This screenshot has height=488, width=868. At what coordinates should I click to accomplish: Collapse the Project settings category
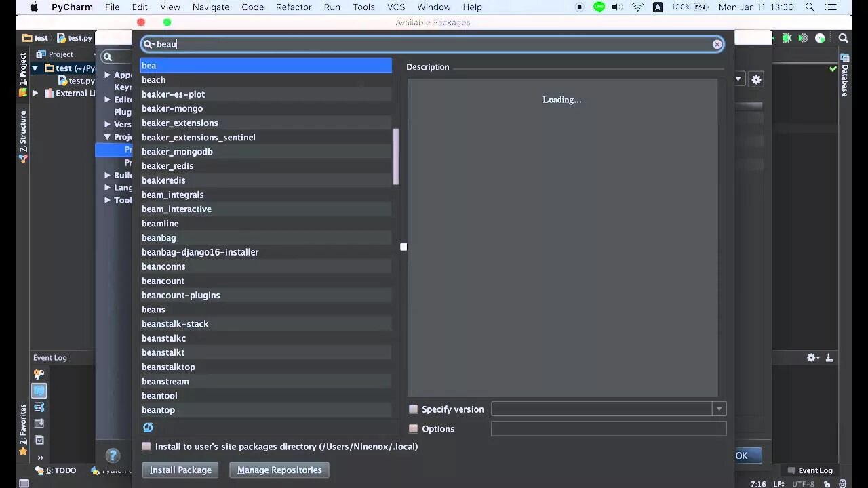click(107, 137)
